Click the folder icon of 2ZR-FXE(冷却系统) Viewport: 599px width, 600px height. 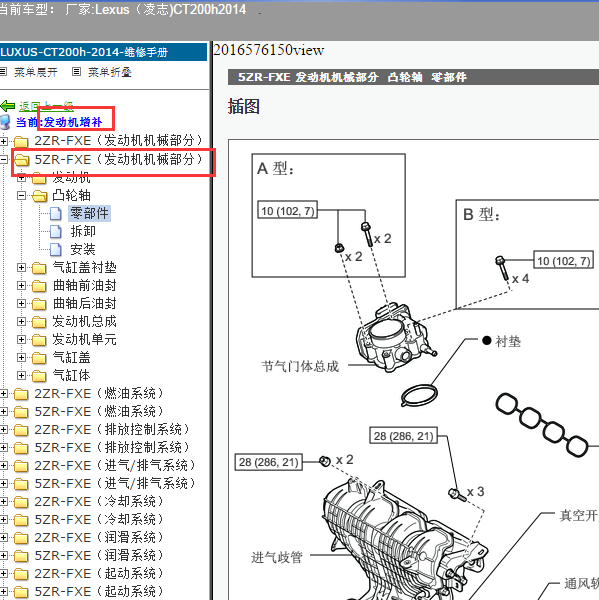click(x=21, y=502)
